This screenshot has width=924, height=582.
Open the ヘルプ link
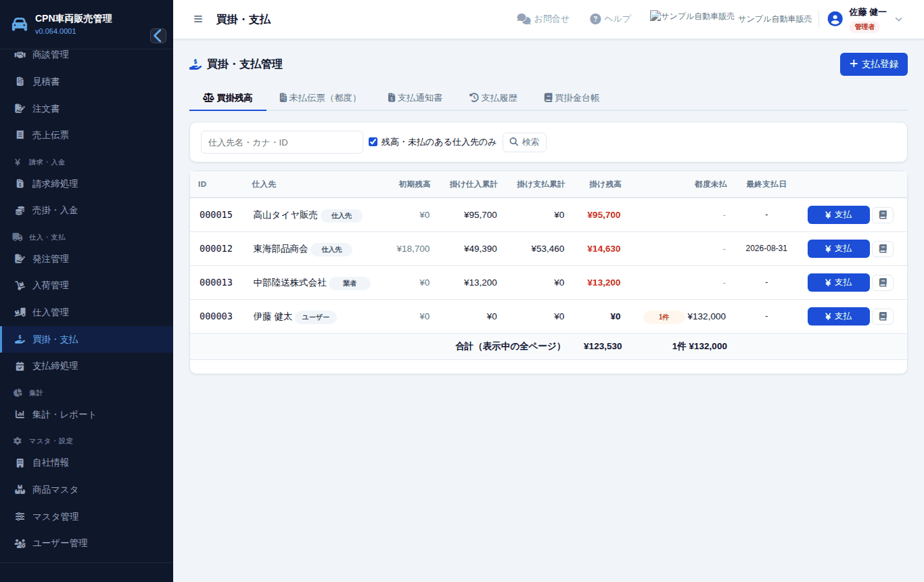coord(610,19)
